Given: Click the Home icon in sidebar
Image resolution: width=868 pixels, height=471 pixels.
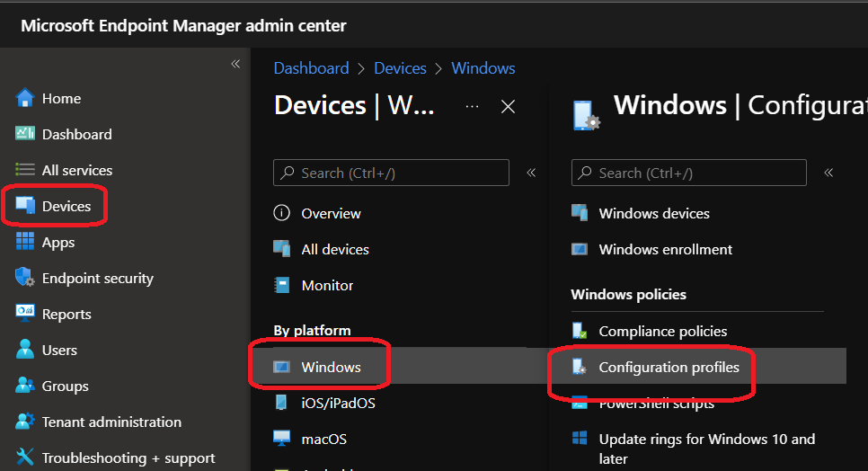Looking at the screenshot, I should (x=25, y=99).
